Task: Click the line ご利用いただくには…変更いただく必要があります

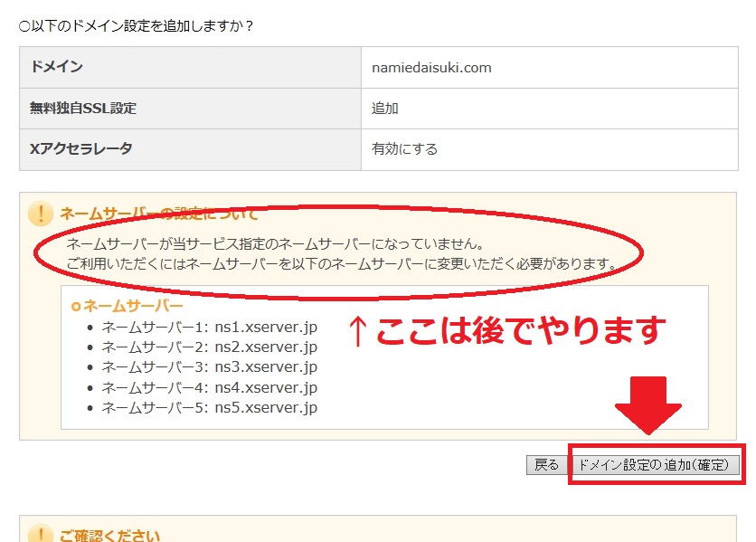Action: click(343, 264)
